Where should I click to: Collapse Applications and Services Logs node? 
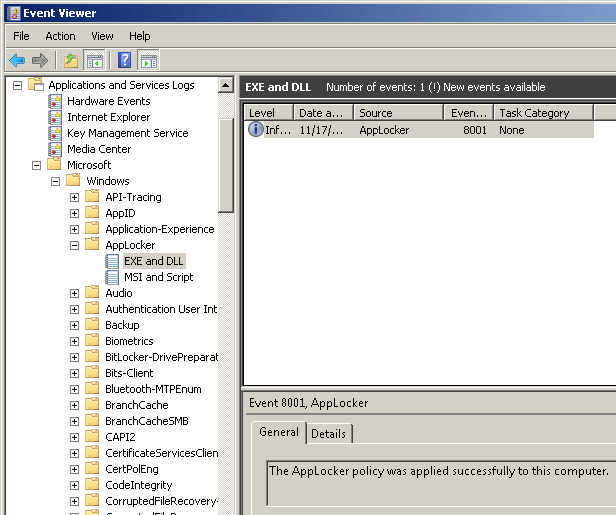[17, 85]
